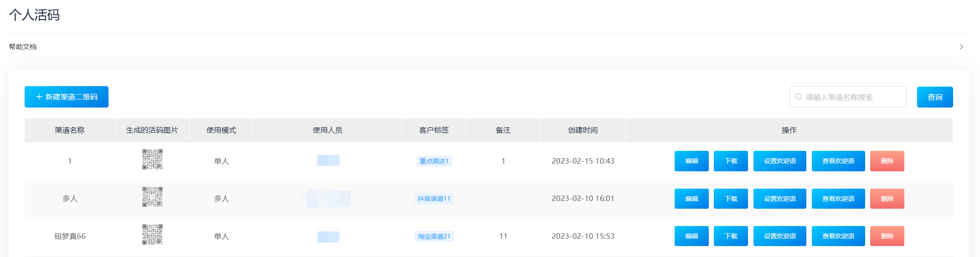Download QR code for 多人 channel
980x257 pixels.
pyautogui.click(x=731, y=199)
